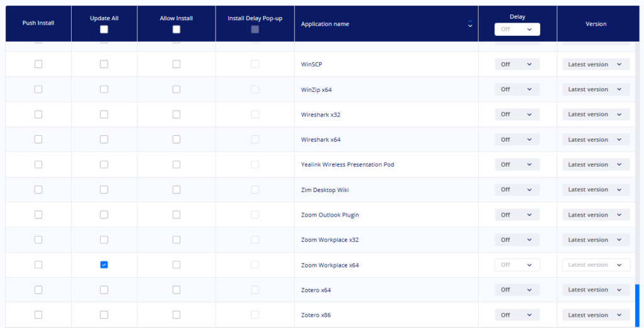Image resolution: width=644 pixels, height=328 pixels.
Task: Click the Push Install column header
Action: 38,23
